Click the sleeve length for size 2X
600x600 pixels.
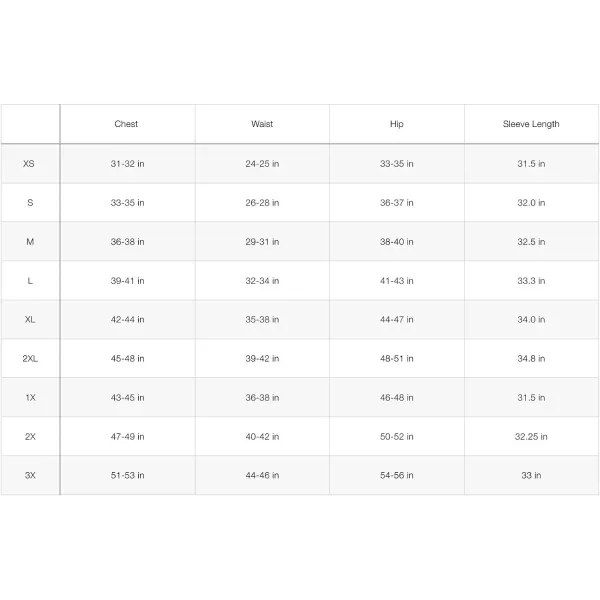coord(531,437)
